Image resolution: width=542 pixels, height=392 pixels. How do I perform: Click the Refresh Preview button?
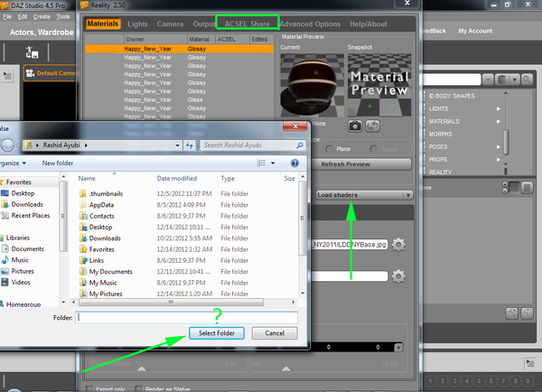coord(361,164)
